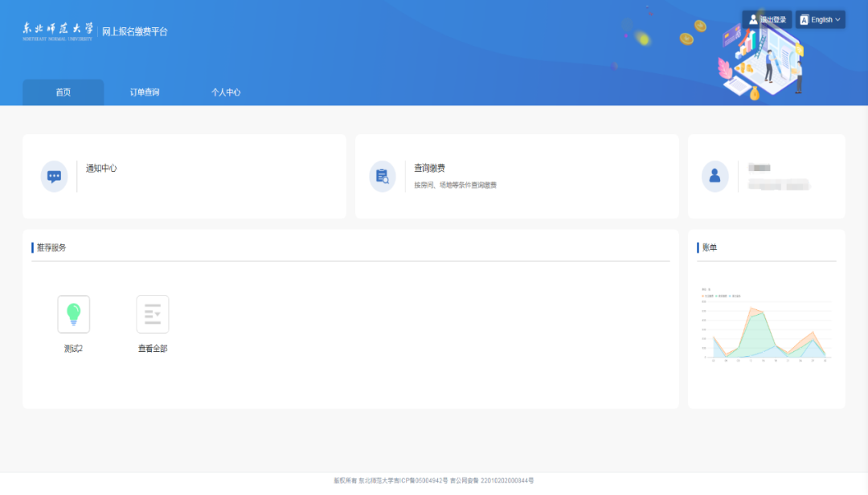Screen dimensions: 868x495
Task: Click the 查询缴费 document search icon
Action: [x=383, y=176]
